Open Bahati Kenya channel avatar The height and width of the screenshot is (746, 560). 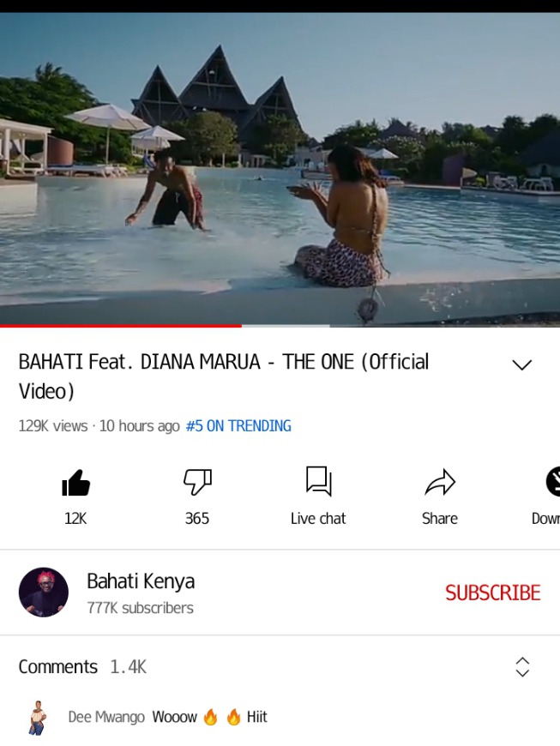tap(43, 592)
